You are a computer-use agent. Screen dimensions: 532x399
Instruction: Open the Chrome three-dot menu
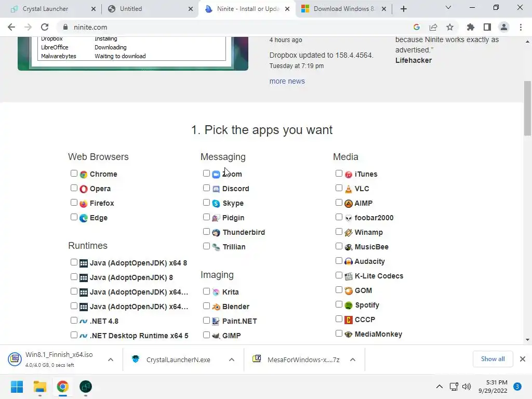(521, 27)
